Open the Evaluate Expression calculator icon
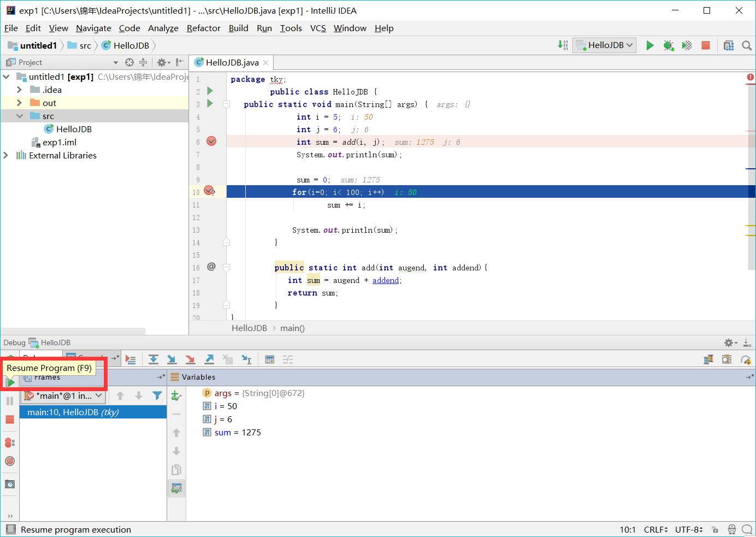Viewport: 756px width, 537px height. click(269, 359)
